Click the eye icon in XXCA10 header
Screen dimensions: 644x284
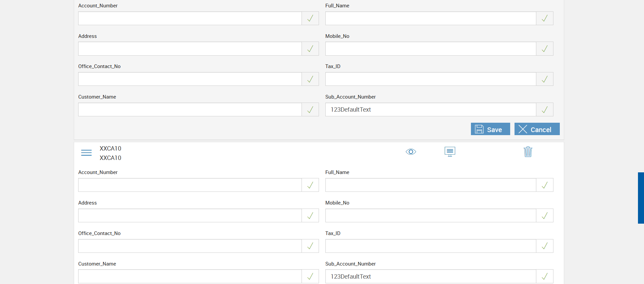tap(411, 152)
